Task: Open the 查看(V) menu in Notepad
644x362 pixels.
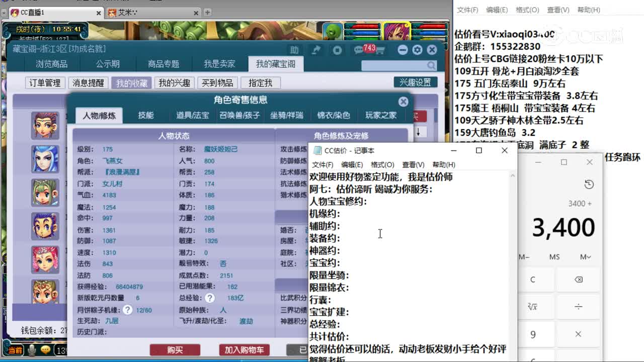Action: click(x=414, y=164)
